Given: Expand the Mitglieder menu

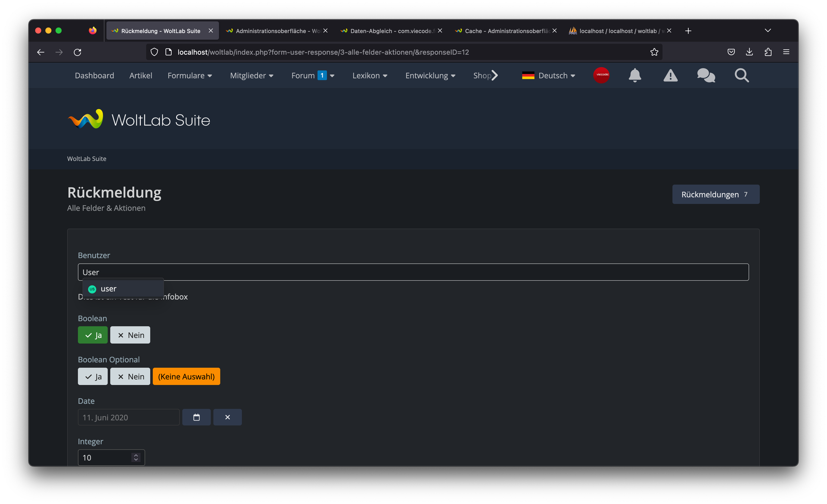Looking at the screenshot, I should (252, 76).
